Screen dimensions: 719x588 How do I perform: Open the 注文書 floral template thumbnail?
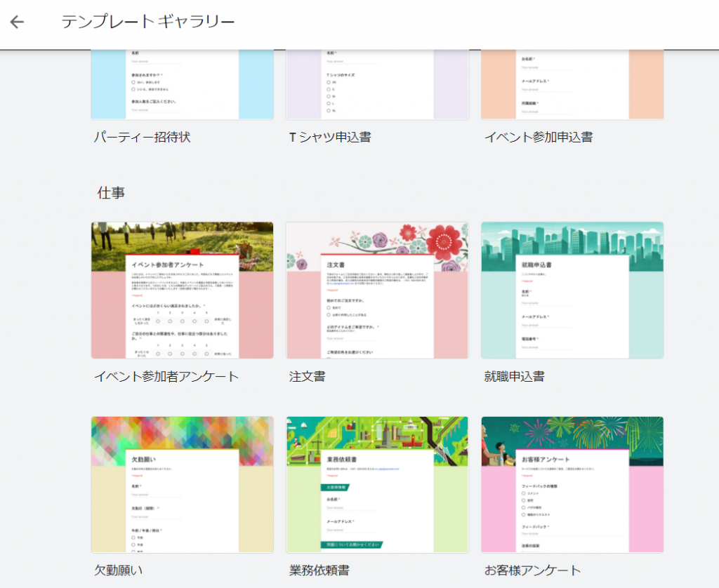coord(377,290)
